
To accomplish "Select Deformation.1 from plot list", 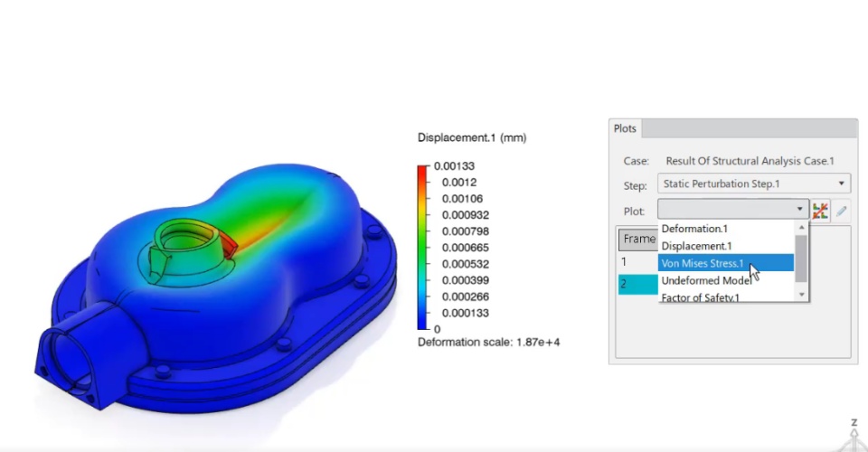I will pyautogui.click(x=694, y=229).
